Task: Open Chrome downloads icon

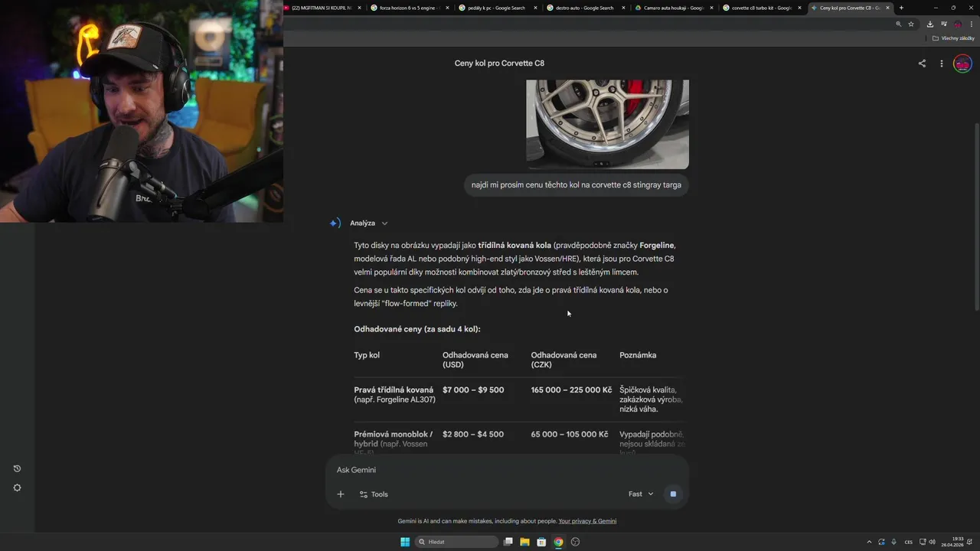Action: pos(929,24)
